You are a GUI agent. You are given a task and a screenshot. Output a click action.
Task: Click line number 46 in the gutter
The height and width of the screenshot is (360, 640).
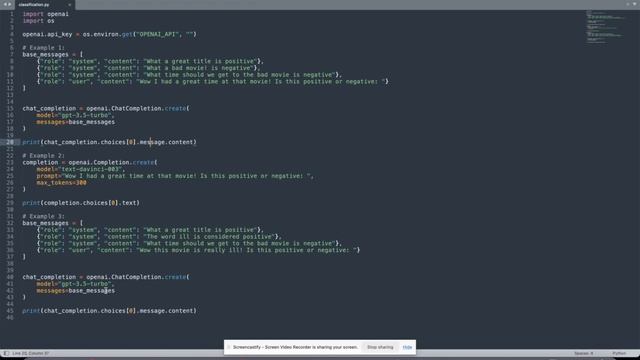[x=10, y=318]
